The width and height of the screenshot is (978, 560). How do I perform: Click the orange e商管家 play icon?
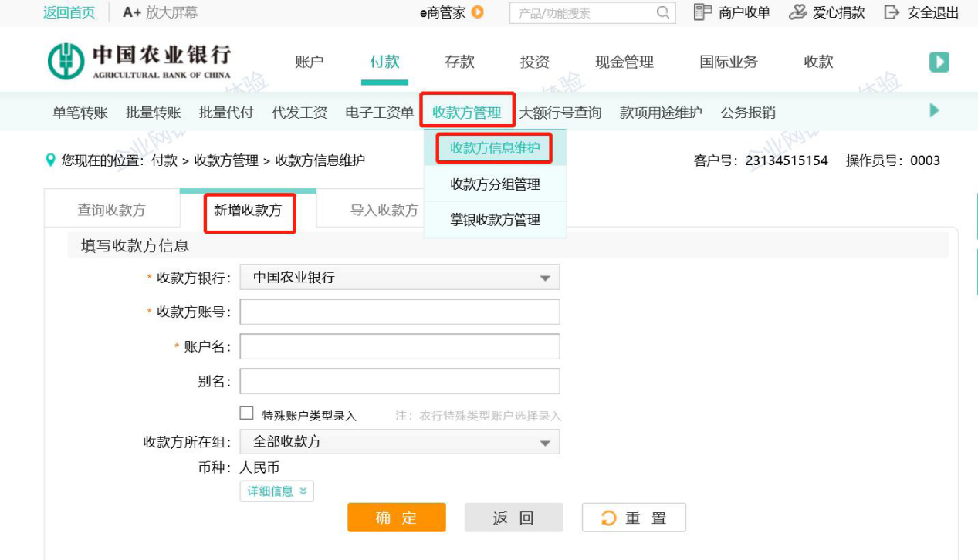478,12
